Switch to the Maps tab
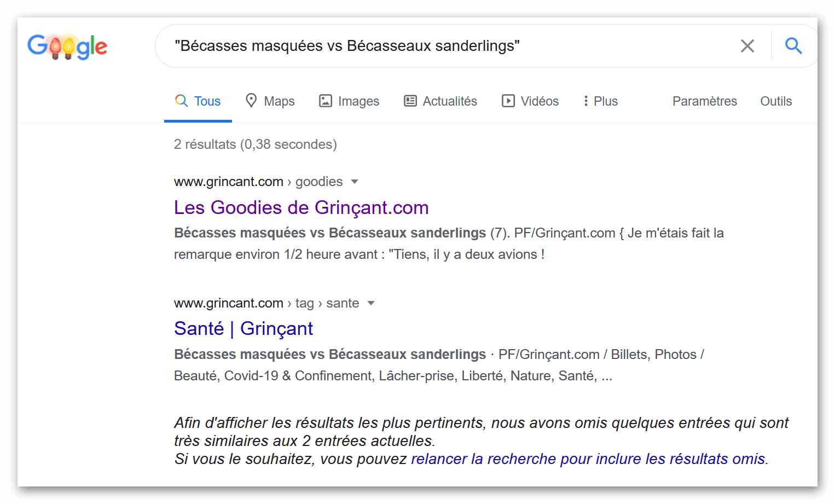 click(270, 101)
